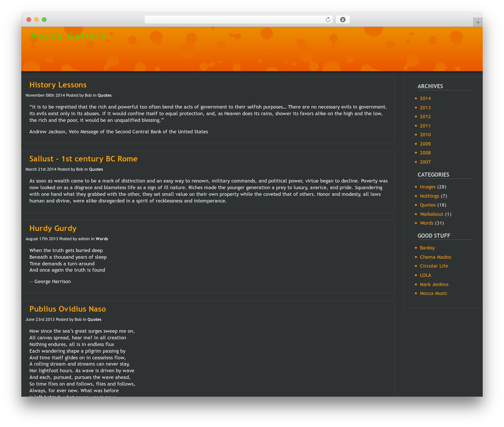The width and height of the screenshot is (504, 427).
Task: Click the red close window button
Action: click(29, 20)
